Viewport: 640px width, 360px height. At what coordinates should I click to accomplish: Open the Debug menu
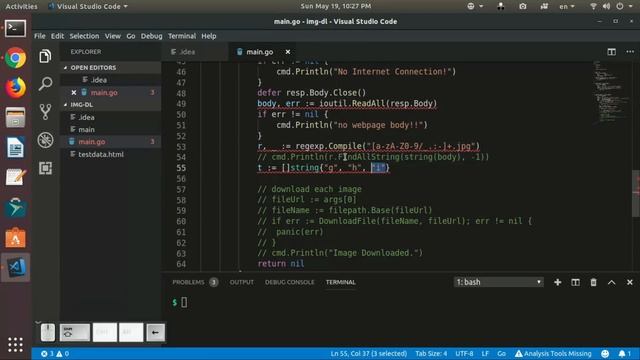[x=151, y=36]
